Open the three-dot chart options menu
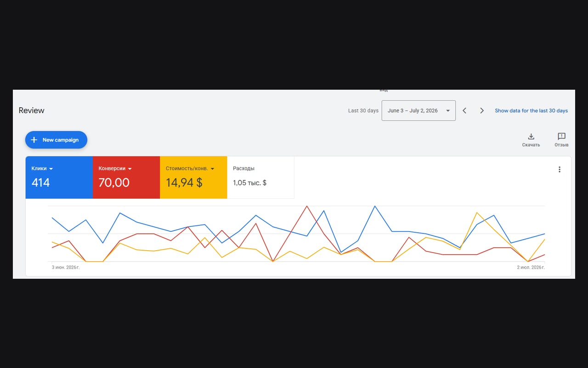Image resolution: width=588 pixels, height=368 pixels. pos(560,169)
